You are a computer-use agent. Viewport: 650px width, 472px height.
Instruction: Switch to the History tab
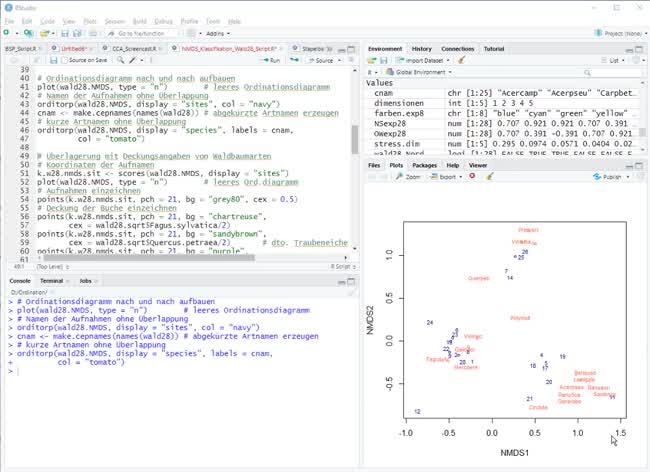click(x=422, y=49)
